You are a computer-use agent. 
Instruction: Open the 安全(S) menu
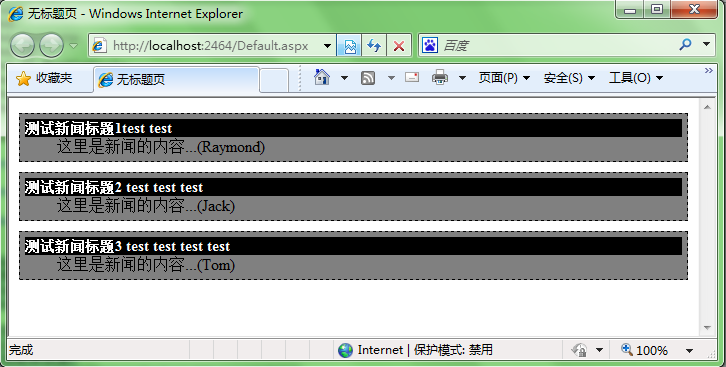click(x=569, y=78)
